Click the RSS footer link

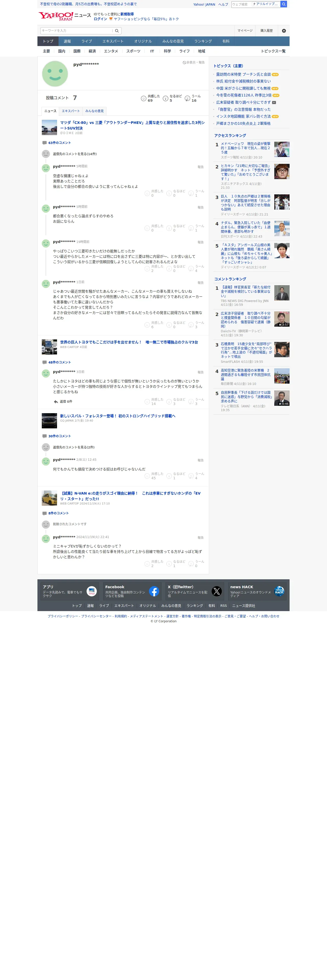click(x=223, y=606)
